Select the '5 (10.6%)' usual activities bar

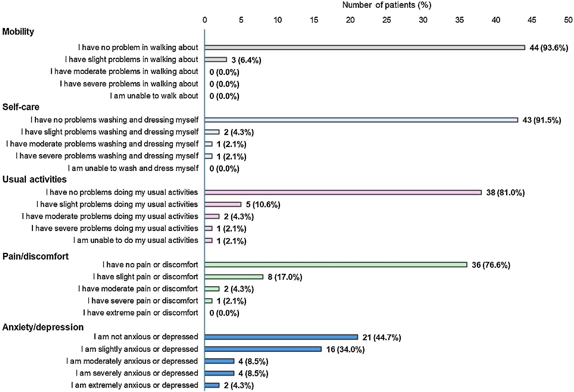pyautogui.click(x=222, y=204)
